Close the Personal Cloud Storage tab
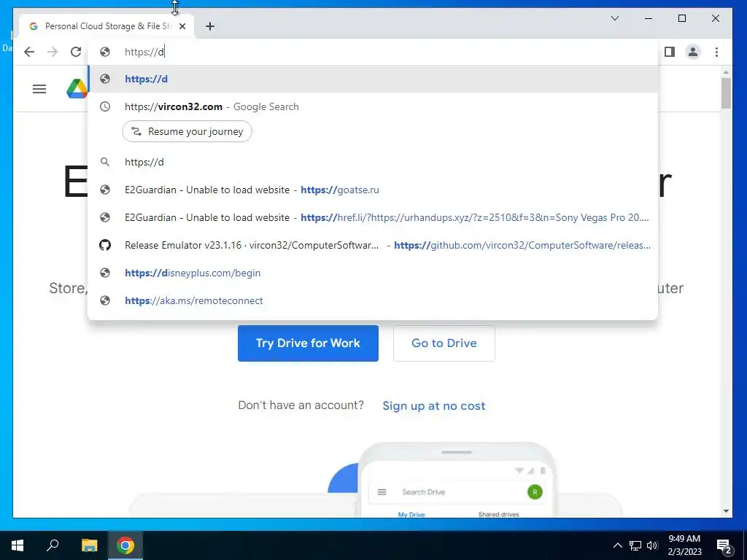 [182, 27]
